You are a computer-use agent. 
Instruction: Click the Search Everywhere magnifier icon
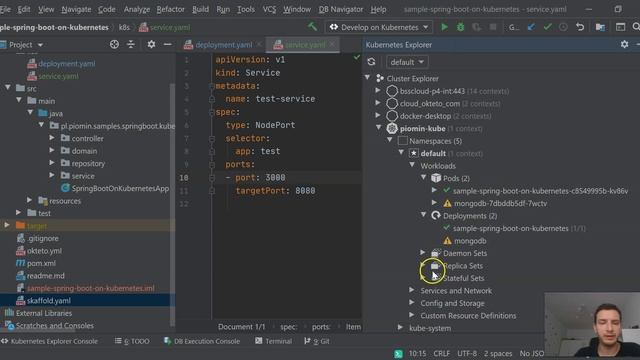[636, 27]
